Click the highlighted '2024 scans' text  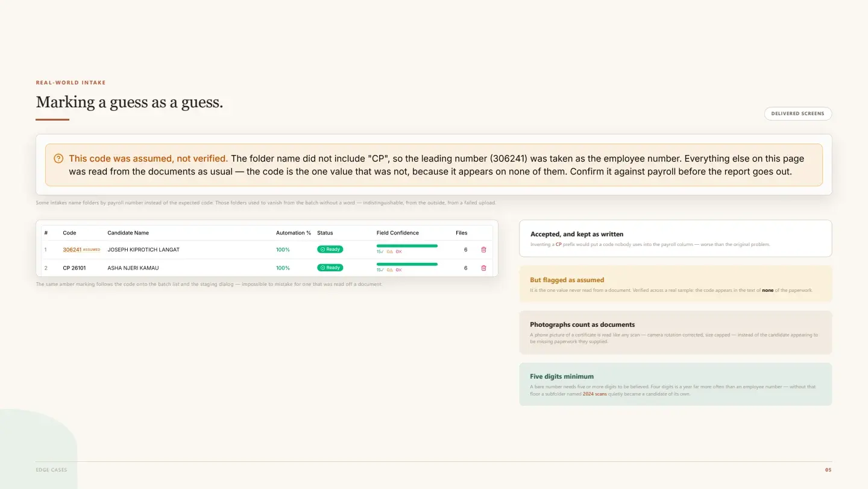click(x=594, y=394)
